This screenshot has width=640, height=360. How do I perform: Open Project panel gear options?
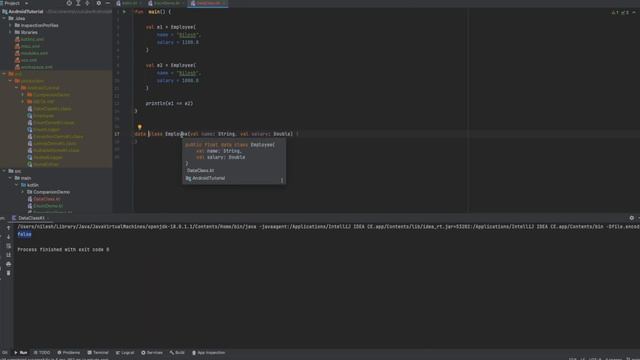coord(98,3)
